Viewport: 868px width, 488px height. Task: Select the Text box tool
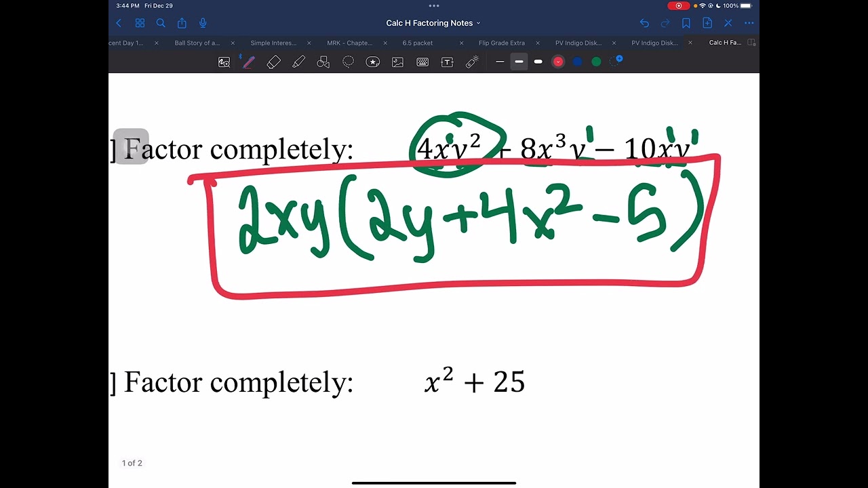tap(447, 62)
